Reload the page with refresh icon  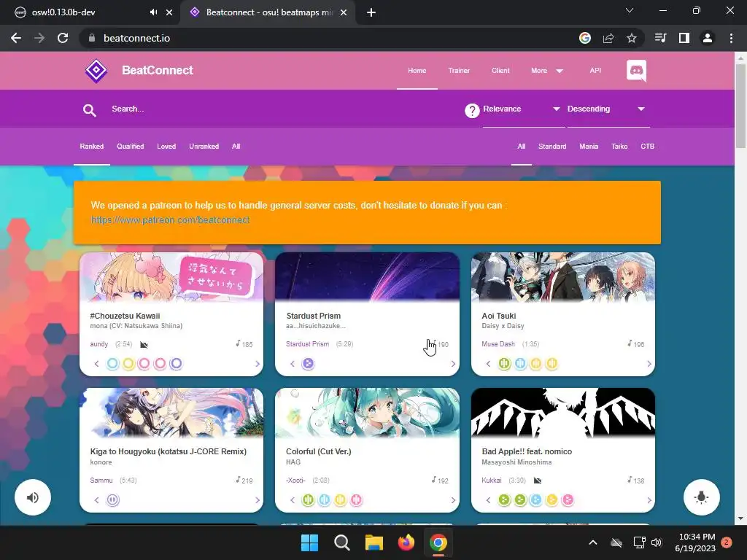pyautogui.click(x=63, y=38)
